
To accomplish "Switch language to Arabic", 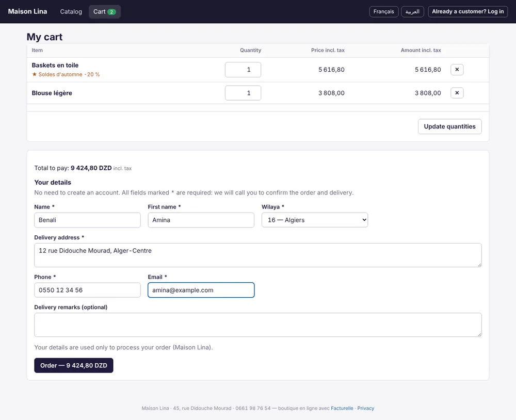I will click(412, 11).
